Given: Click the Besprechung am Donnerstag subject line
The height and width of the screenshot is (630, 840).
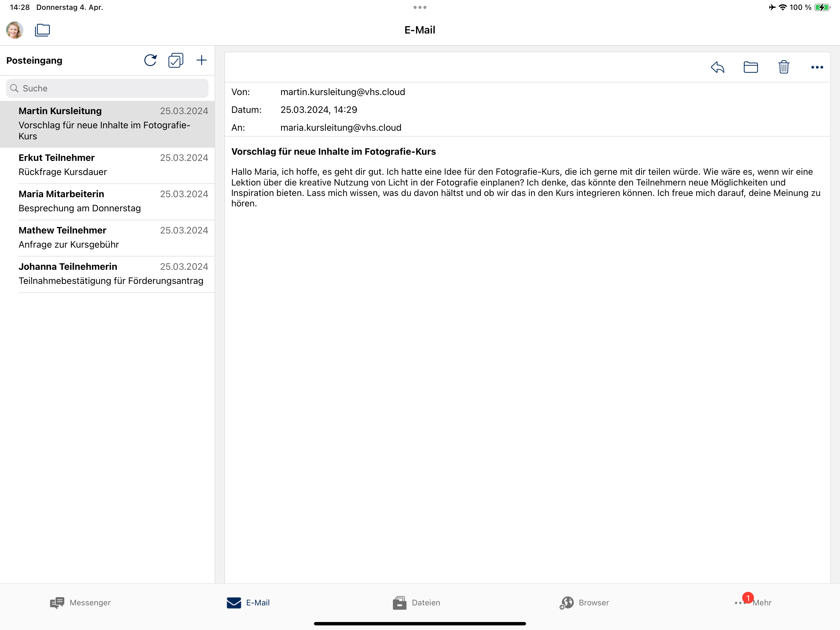Looking at the screenshot, I should click(x=80, y=208).
